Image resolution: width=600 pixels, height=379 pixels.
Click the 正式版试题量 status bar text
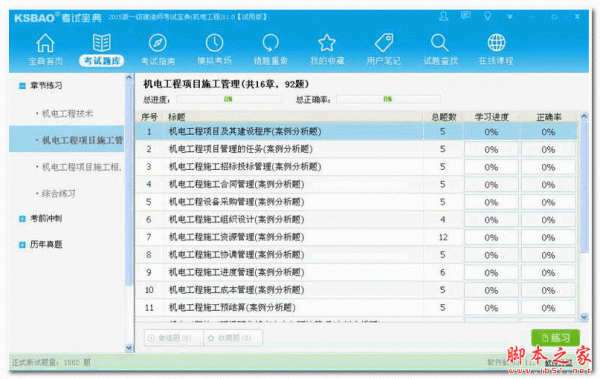point(51,362)
